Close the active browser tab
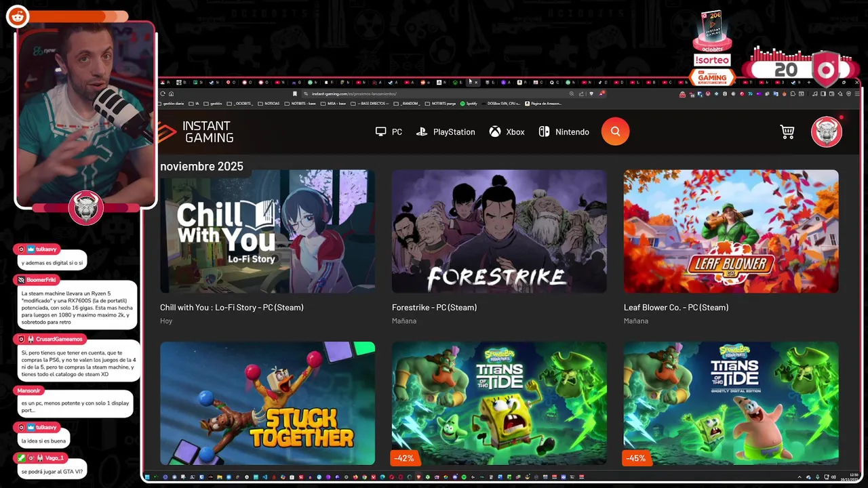868x488 pixels. point(476,82)
